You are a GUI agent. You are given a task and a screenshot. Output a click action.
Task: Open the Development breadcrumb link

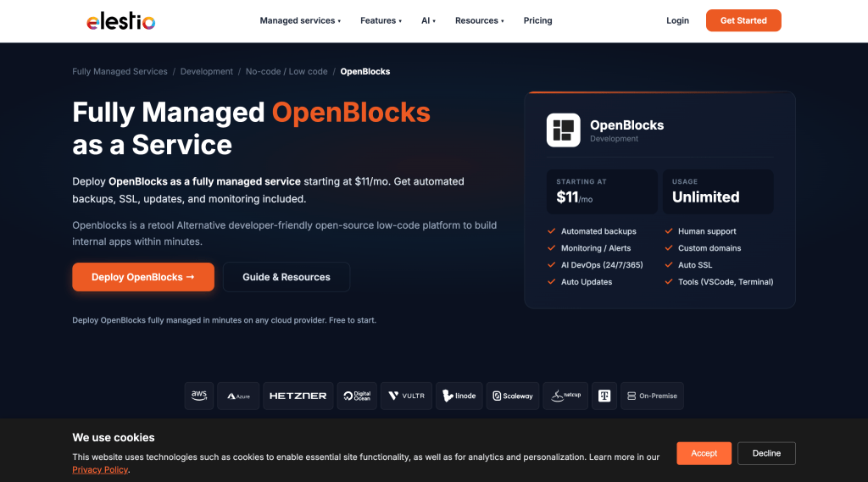point(207,71)
